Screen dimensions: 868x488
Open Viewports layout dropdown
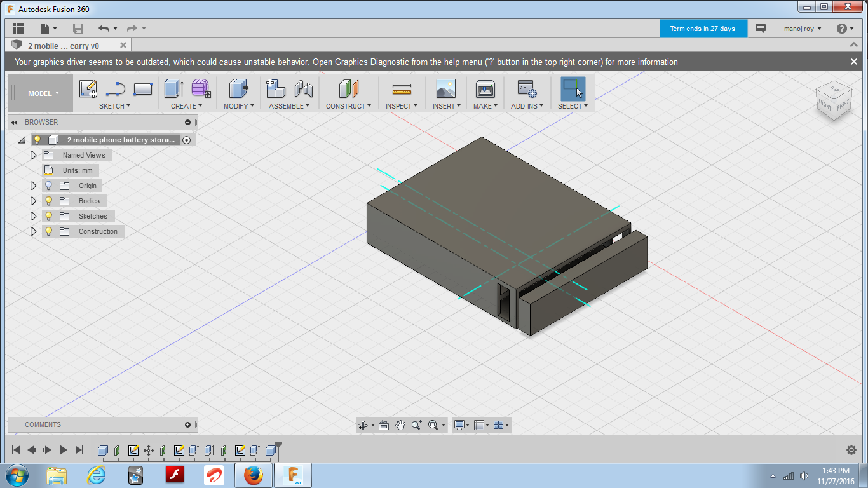click(501, 425)
